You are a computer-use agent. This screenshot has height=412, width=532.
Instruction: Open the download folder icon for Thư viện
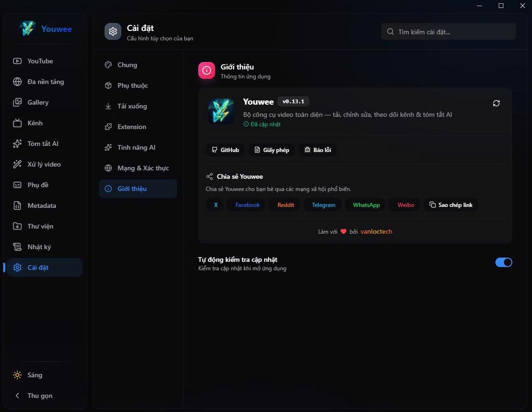click(17, 226)
